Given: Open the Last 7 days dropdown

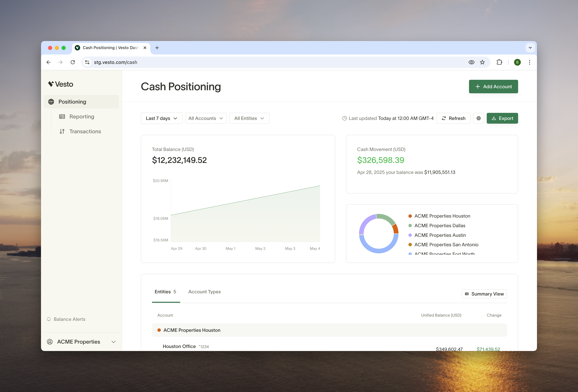Looking at the screenshot, I should click(161, 118).
